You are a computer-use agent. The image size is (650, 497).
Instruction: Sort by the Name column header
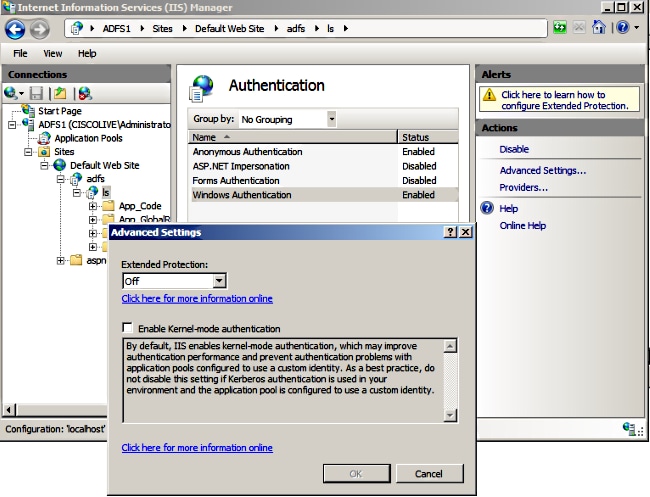pyautogui.click(x=293, y=137)
